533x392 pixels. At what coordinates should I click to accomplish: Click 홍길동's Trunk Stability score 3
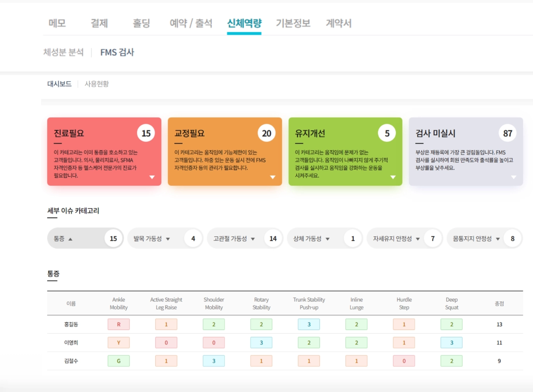click(x=309, y=324)
